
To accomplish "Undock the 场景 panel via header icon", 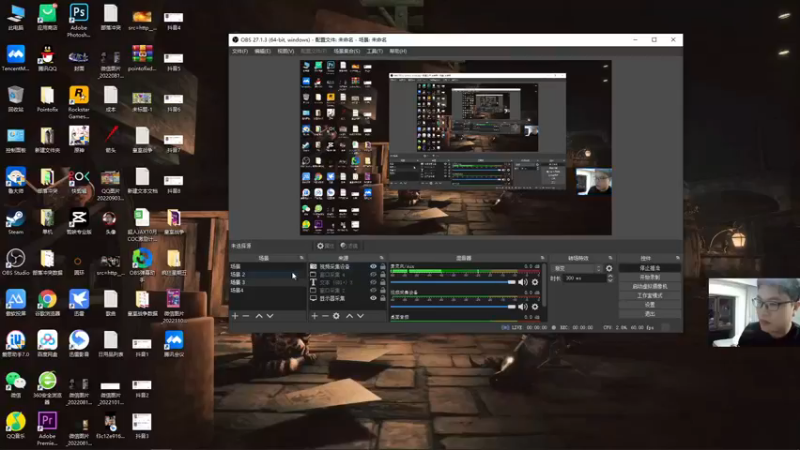I will (302, 258).
